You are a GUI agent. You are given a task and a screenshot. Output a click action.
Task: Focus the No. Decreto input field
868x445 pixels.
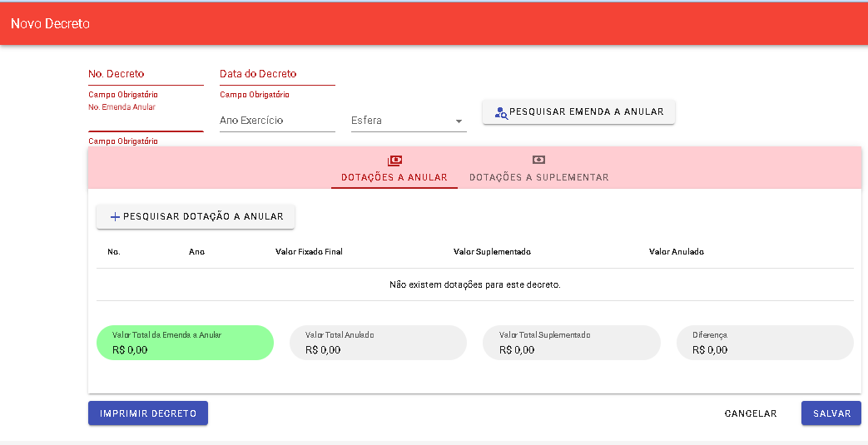(x=146, y=74)
